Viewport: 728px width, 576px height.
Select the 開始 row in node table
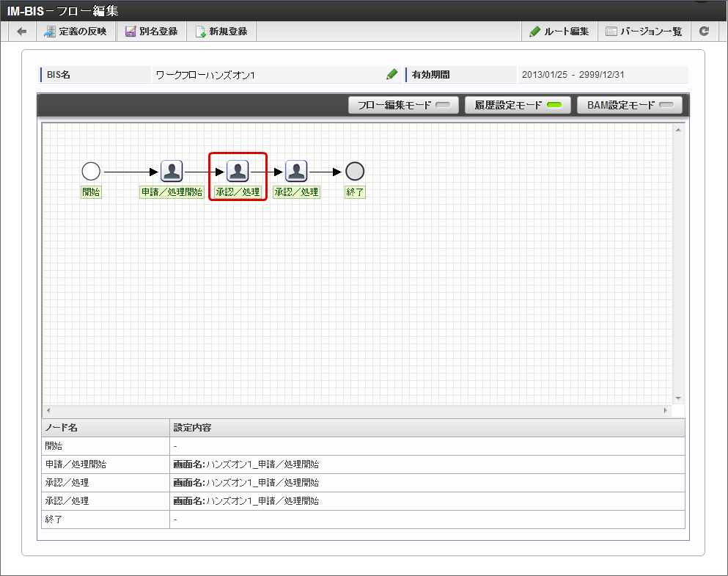click(363, 446)
